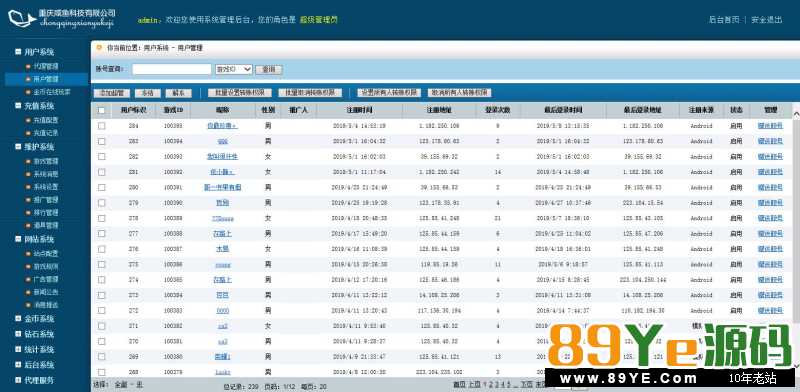Click management link for user 280
The image size is (800, 392).
770,187
